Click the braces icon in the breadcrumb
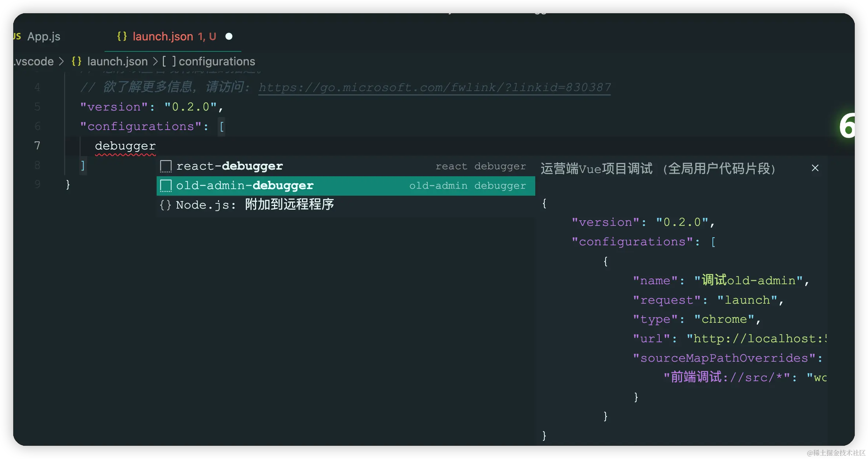 click(x=77, y=61)
